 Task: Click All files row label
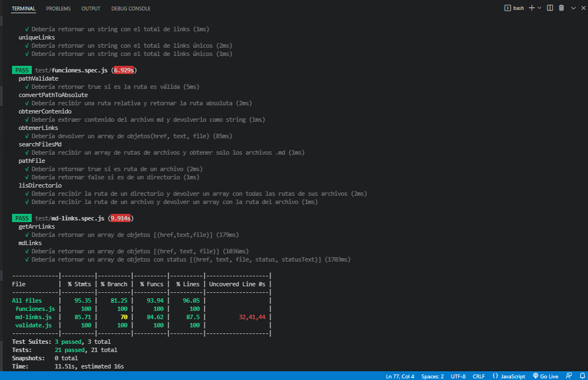27,300
